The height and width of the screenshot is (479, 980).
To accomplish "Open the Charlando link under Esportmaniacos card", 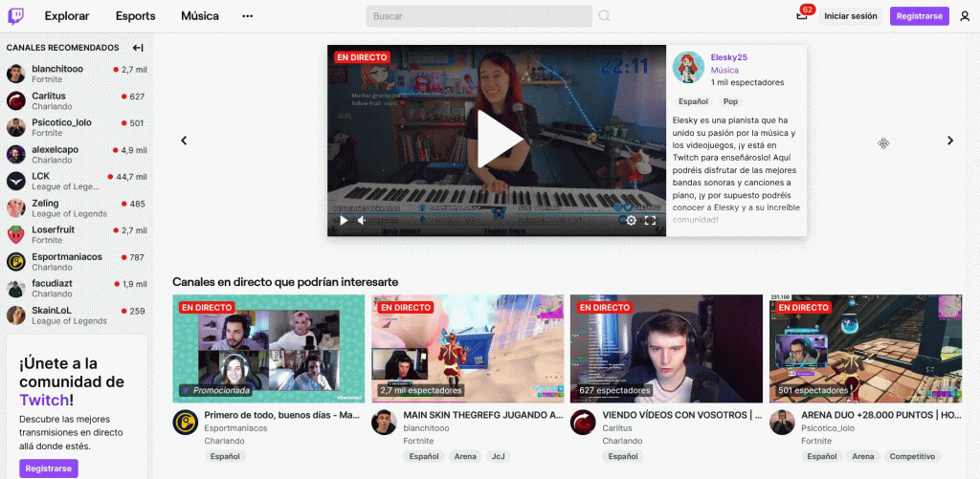I will point(224,441).
